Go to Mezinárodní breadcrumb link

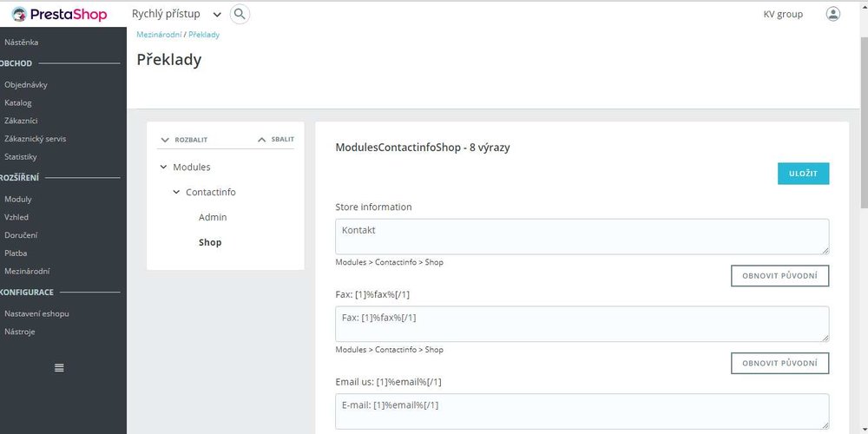click(158, 35)
